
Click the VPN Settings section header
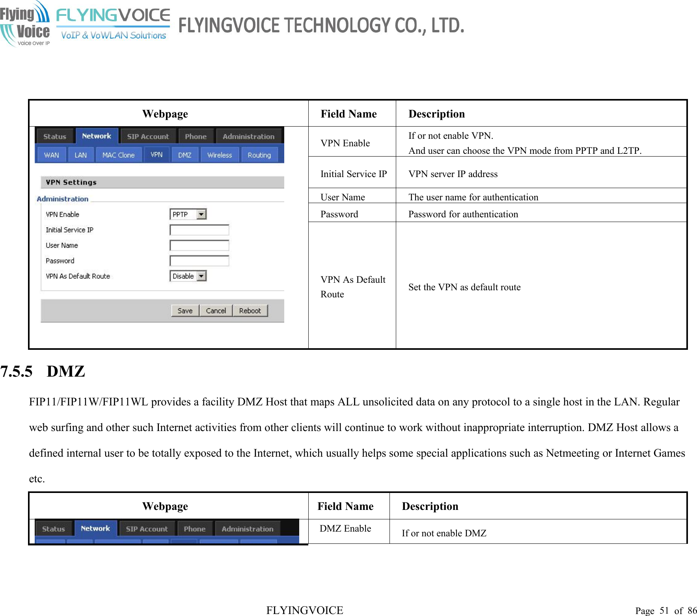(162, 182)
